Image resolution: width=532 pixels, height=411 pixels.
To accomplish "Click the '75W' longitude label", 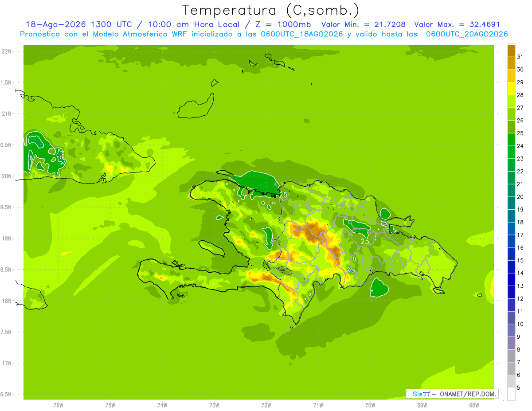I will coord(110,405).
